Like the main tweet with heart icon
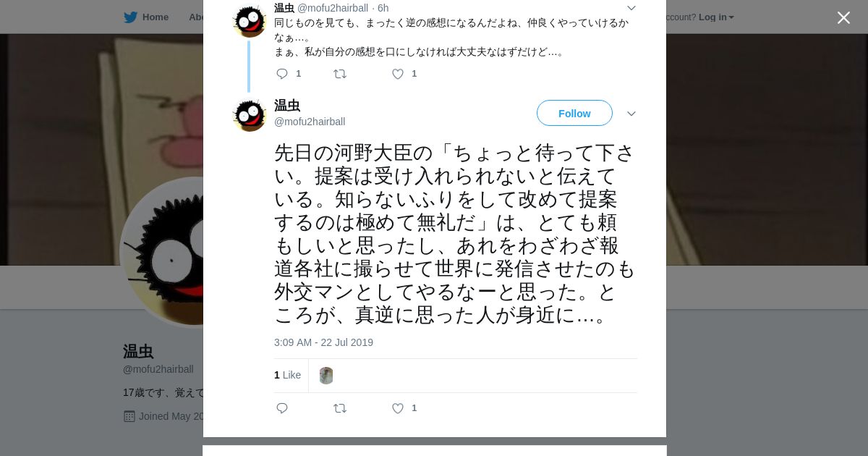 (398, 408)
